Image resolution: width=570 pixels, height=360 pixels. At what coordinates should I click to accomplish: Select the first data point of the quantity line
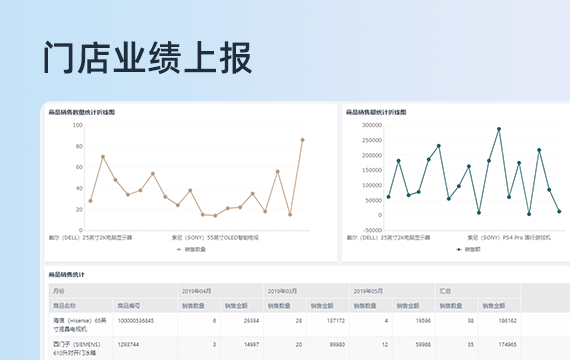(91, 201)
